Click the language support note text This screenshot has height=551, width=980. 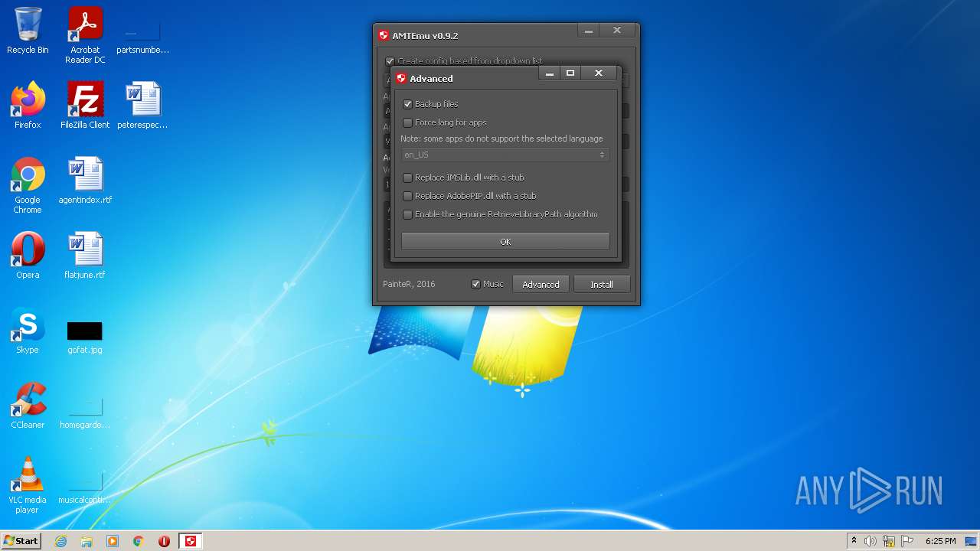click(501, 139)
